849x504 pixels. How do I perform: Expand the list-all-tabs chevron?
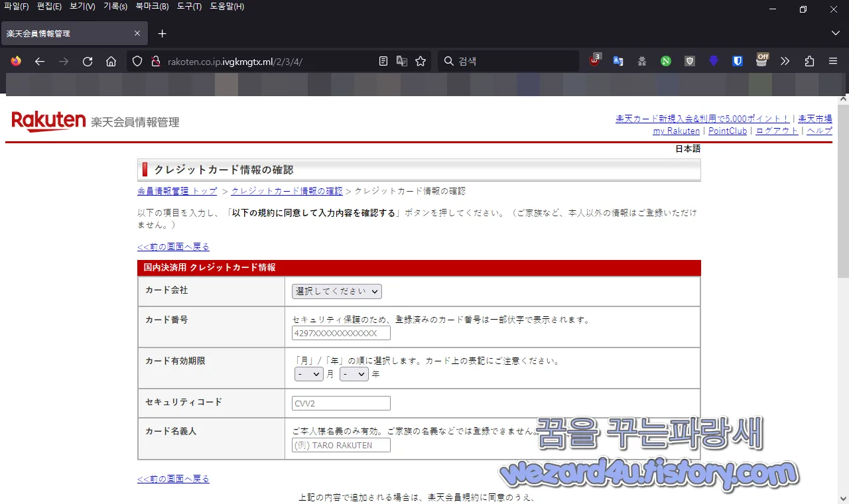pyautogui.click(x=835, y=33)
